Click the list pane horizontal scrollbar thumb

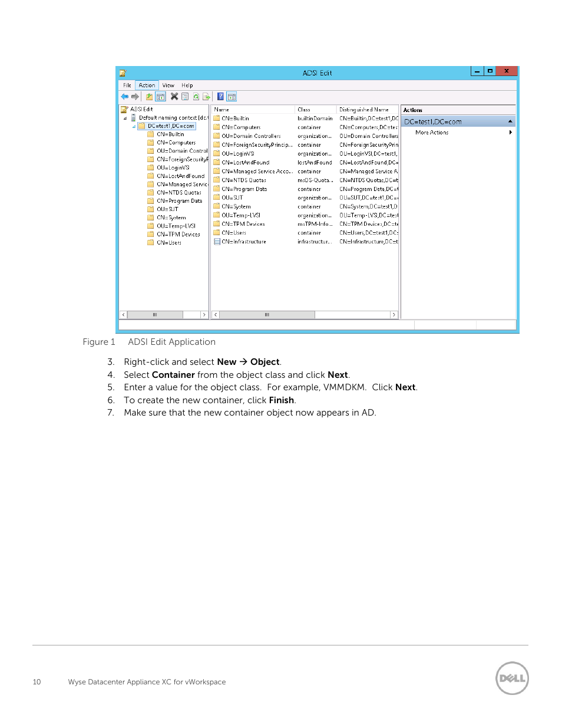pyautogui.click(x=267, y=315)
